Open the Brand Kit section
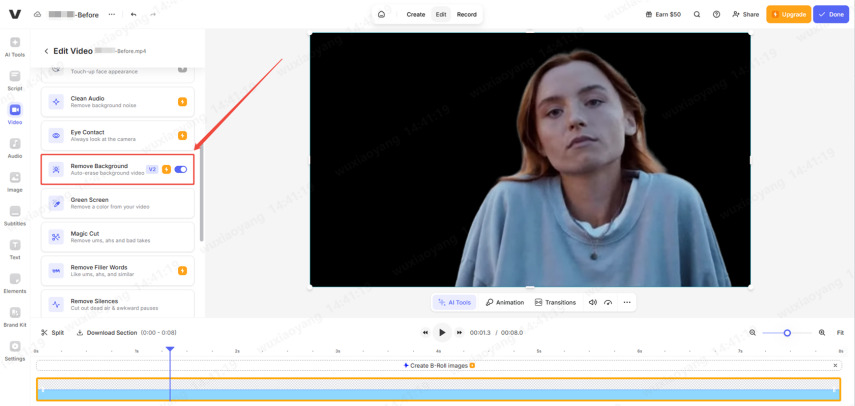 [x=15, y=317]
